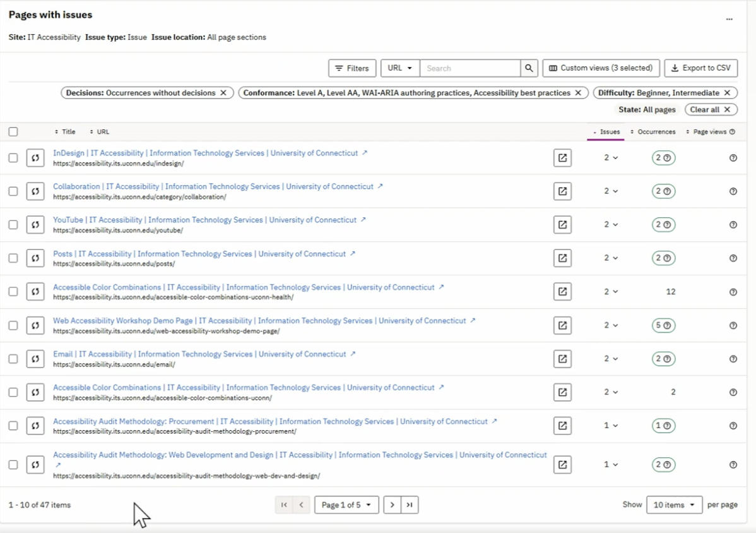Remove the Decisions filter chip
Viewport: 756px width, 533px height.
[x=223, y=93]
